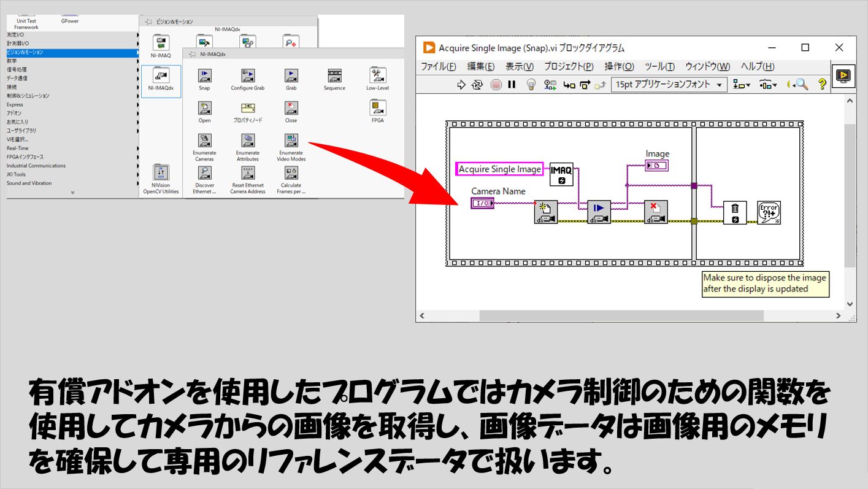
Task: Expand the データ通信 palette category
Action: pos(73,78)
